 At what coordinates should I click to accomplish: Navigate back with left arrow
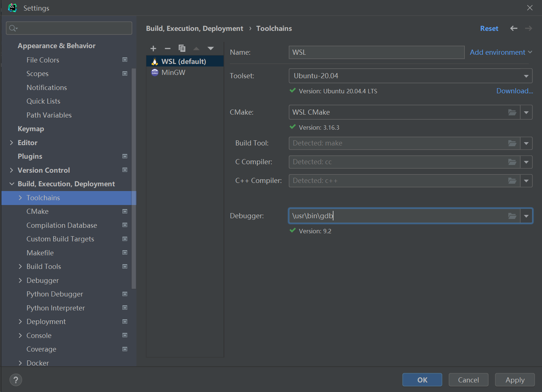tap(514, 28)
